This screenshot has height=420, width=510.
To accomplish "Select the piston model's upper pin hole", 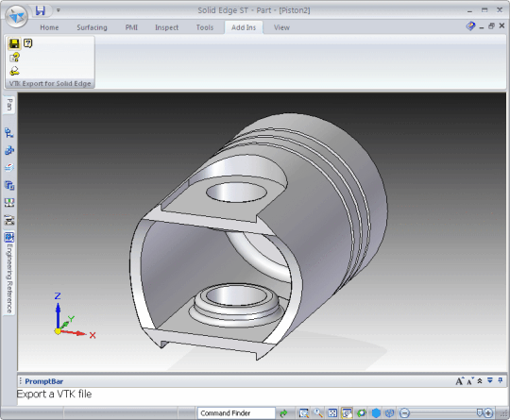I will [236, 193].
